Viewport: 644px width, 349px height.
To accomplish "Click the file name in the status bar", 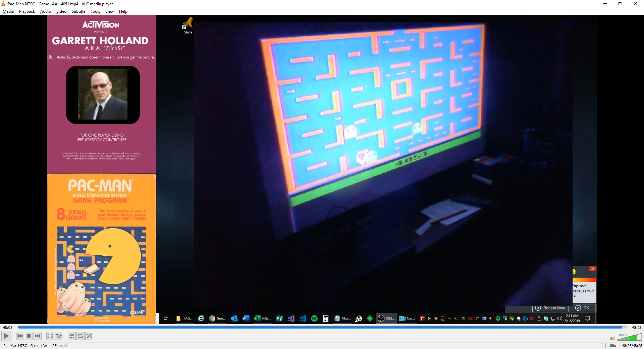I will coord(35,346).
